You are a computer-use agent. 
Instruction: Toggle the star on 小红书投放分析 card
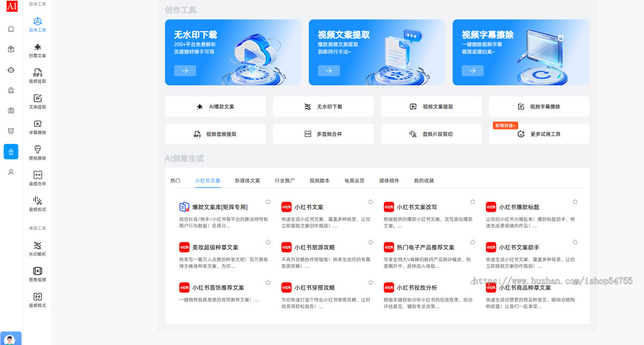pos(472,282)
